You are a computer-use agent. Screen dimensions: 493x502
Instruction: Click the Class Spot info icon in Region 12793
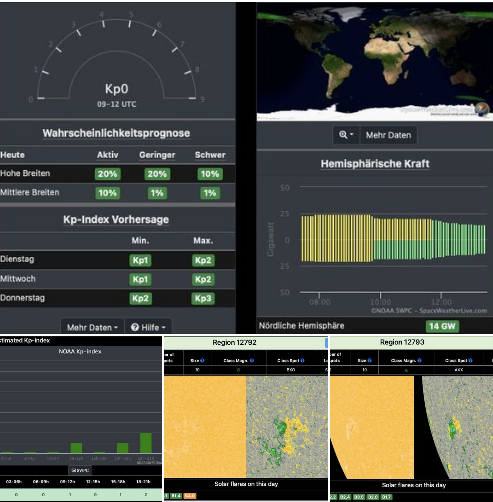(x=470, y=360)
